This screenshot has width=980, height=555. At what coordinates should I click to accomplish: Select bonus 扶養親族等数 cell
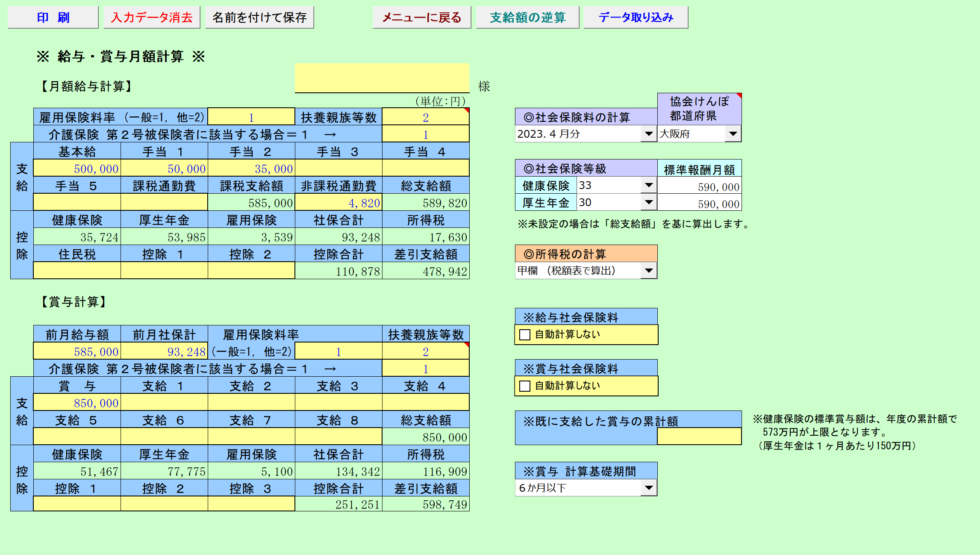(426, 351)
